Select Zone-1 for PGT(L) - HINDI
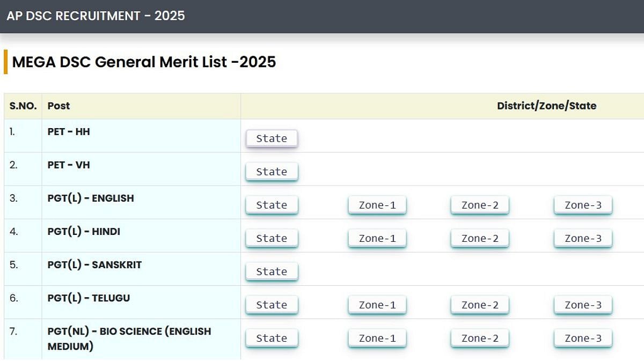Image resolution: width=644 pixels, height=362 pixels. pyautogui.click(x=377, y=238)
